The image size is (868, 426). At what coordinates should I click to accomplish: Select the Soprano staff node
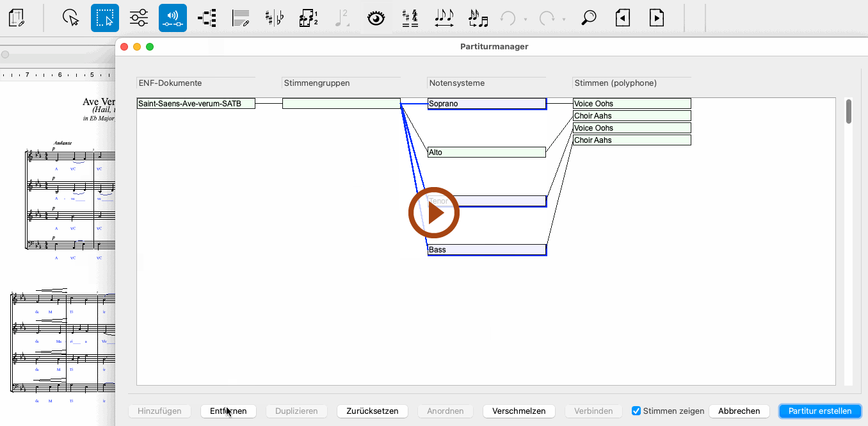click(x=486, y=104)
